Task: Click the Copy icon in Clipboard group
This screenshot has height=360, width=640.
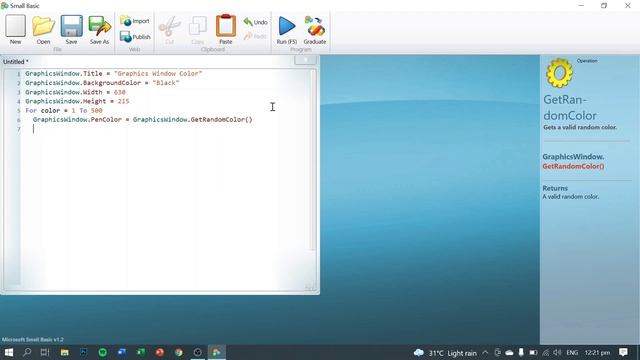Action: [198, 29]
